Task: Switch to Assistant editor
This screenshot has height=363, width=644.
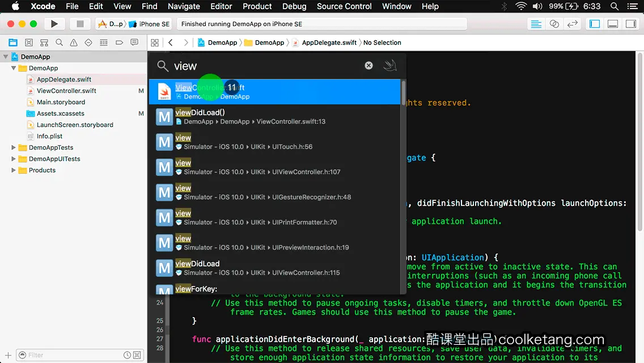Action: point(554,24)
